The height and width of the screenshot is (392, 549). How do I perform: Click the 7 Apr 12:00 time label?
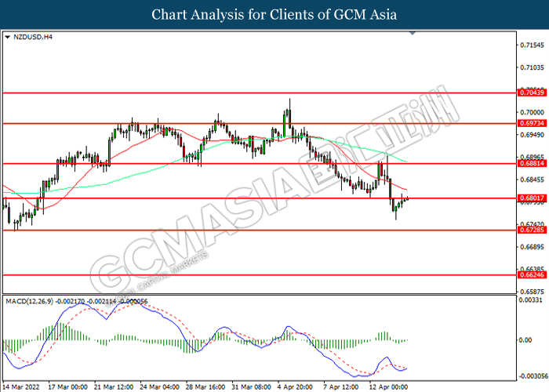pyautogui.click(x=341, y=387)
